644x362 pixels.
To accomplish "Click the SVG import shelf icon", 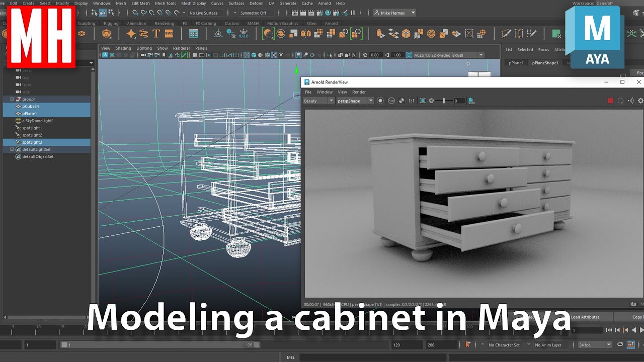I will coord(169,34).
